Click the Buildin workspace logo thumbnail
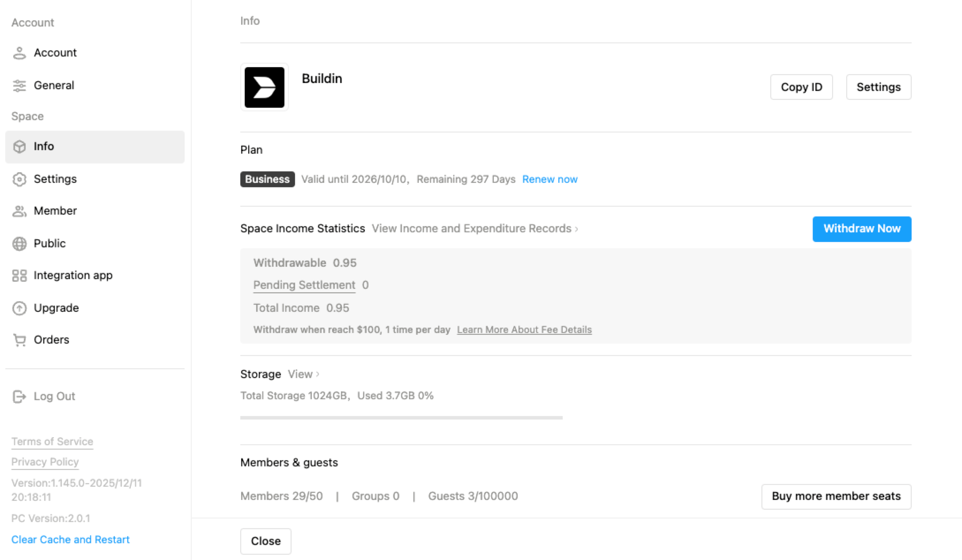 [x=264, y=87]
